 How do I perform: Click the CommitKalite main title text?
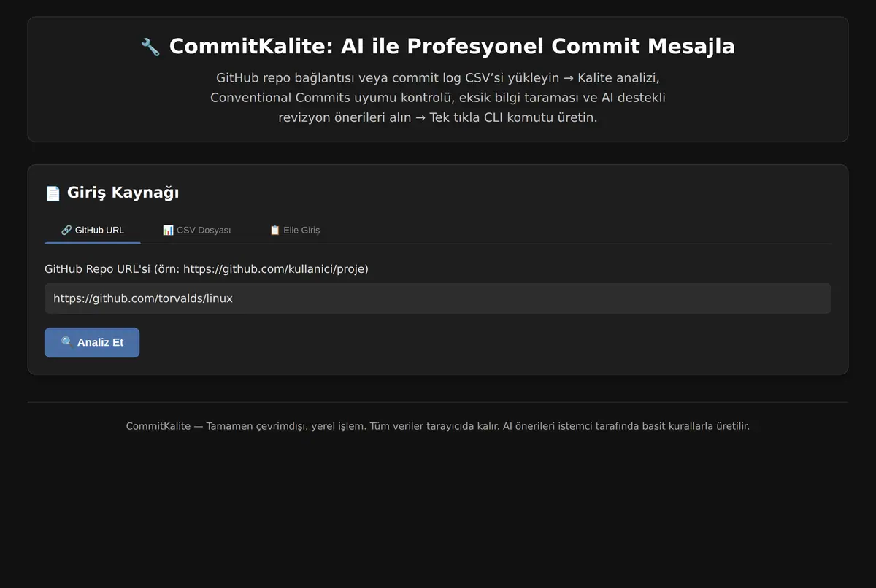point(452,47)
